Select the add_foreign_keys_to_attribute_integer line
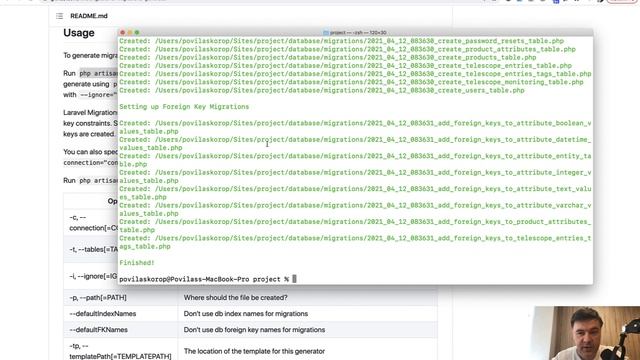Image resolution: width=640 pixels, height=360 pixels. pyautogui.click(x=355, y=176)
